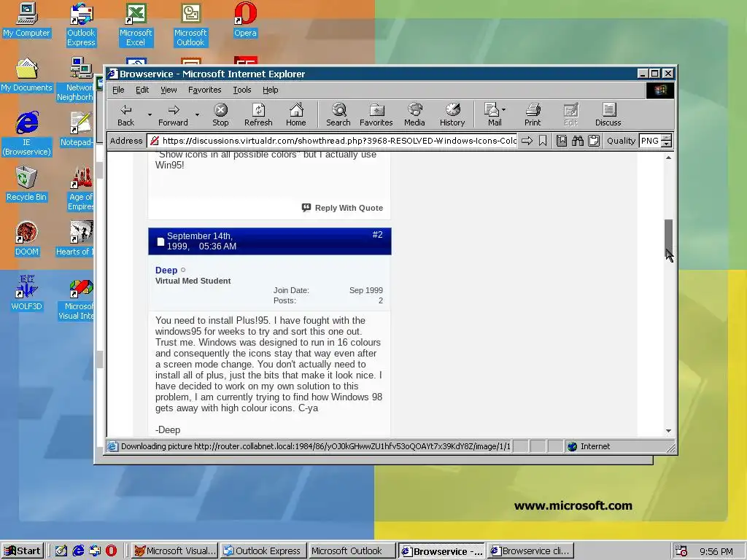This screenshot has width=747, height=560.
Task: Stop page loading with the Stop button
Action: [x=220, y=114]
